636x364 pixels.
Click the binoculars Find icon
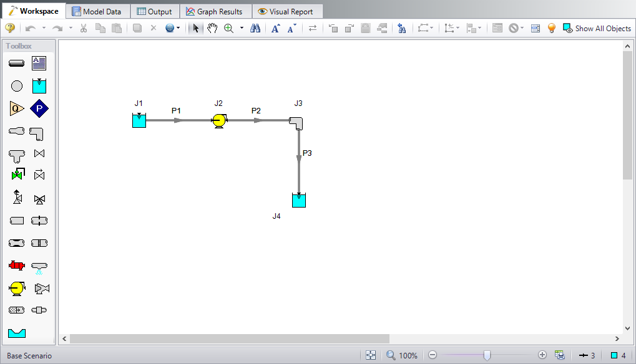click(x=255, y=28)
